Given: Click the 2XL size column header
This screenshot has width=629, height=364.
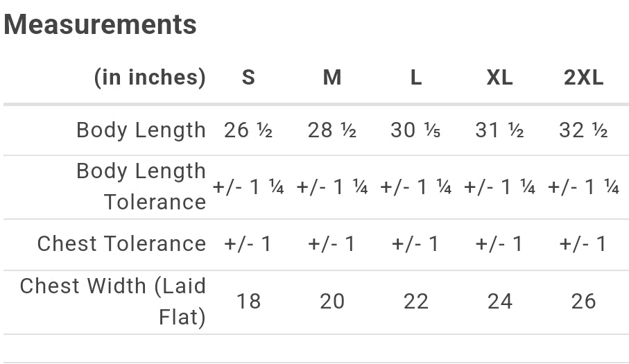Looking at the screenshot, I should [583, 78].
